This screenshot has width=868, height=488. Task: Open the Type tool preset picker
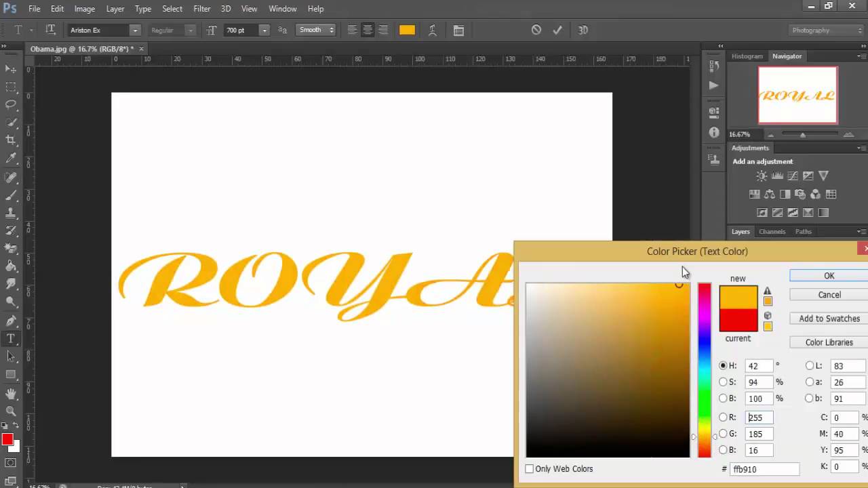(x=23, y=30)
